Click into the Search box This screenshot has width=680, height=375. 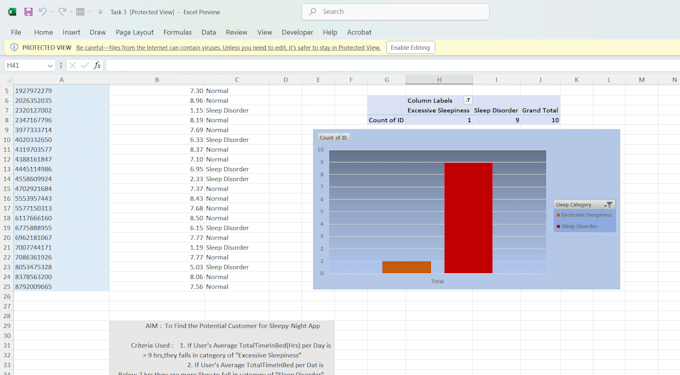[396, 12]
